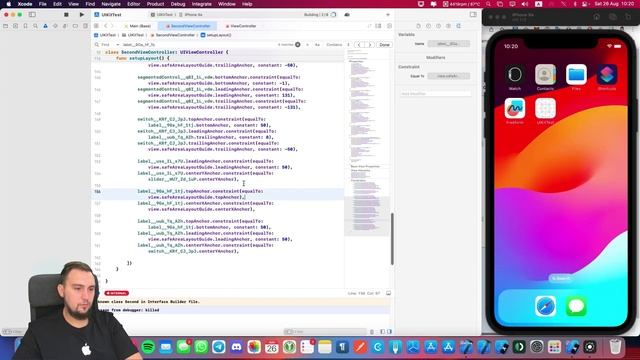Toggle variables view pane button
640x360 pixels.
tap(382, 331)
